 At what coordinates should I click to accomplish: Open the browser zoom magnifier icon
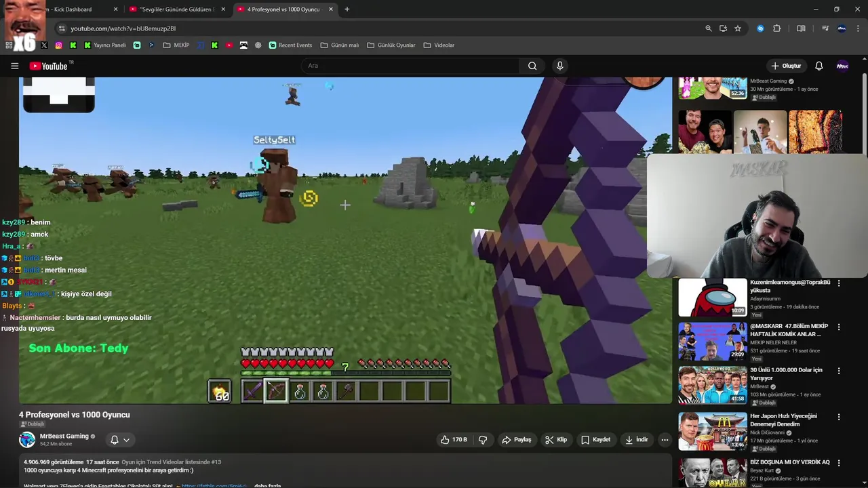pos(709,28)
